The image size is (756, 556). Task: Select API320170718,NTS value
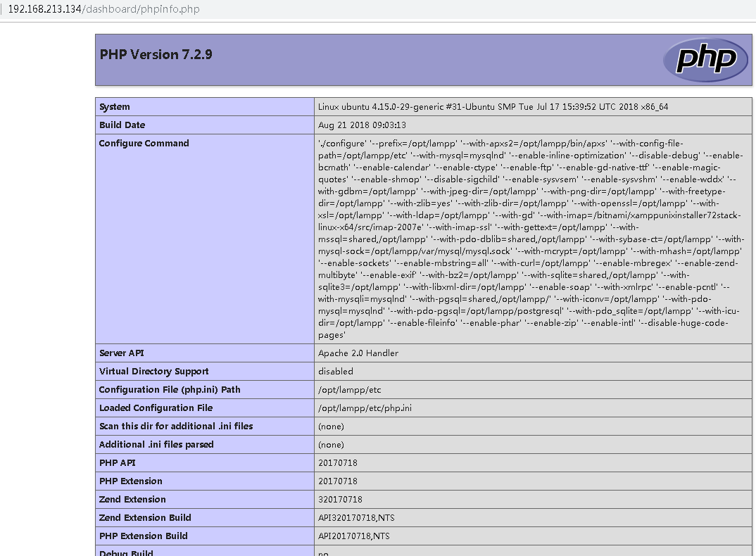(x=355, y=518)
